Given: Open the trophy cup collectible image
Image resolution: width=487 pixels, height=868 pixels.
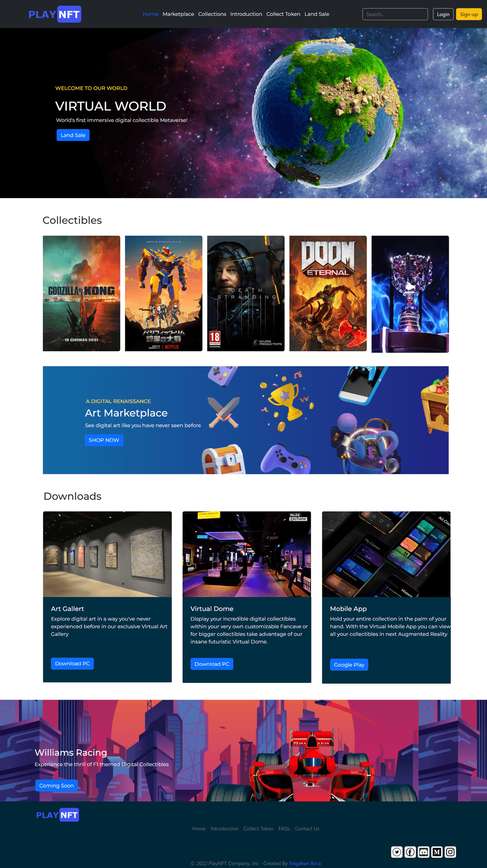Looking at the screenshot, I should point(410,294).
